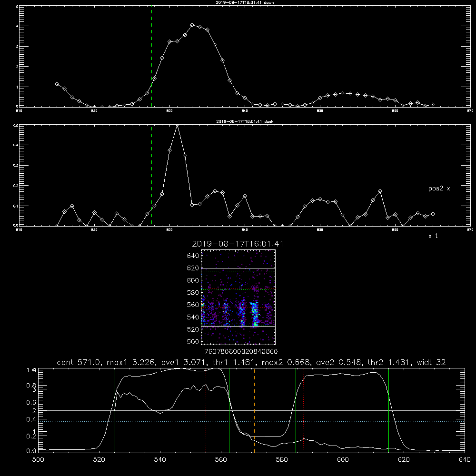This screenshot has width=476, height=476.
Task: Click left green dashed line in dawn plot
Action: point(151,56)
